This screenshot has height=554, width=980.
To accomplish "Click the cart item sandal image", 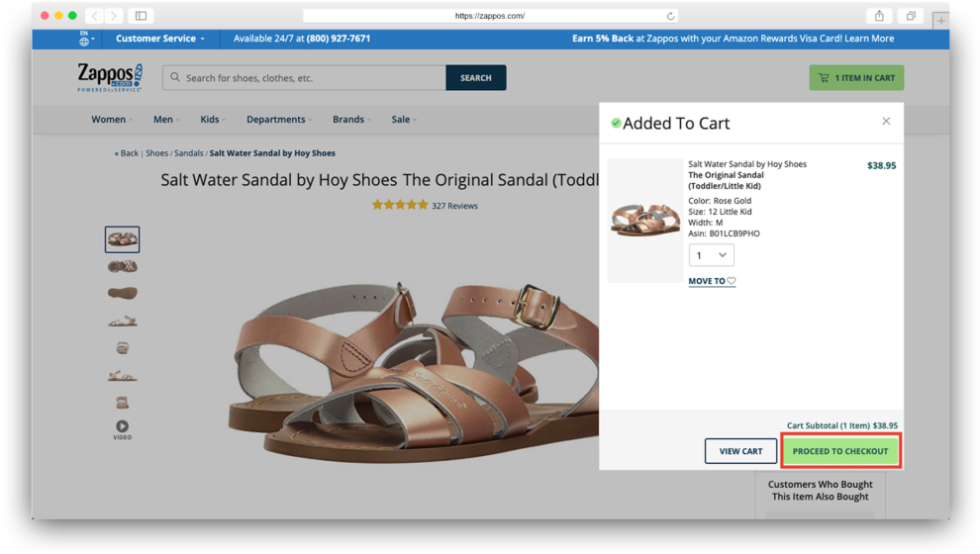I will pos(645,220).
